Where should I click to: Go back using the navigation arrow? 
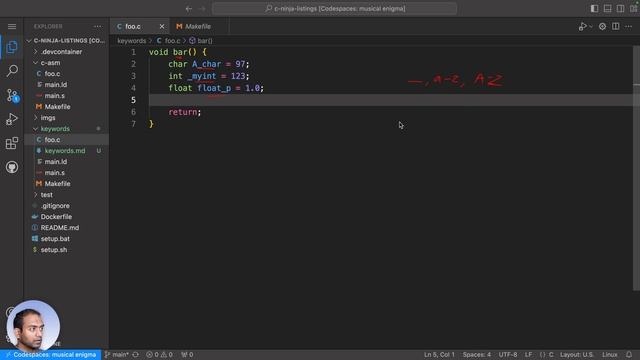point(189,9)
